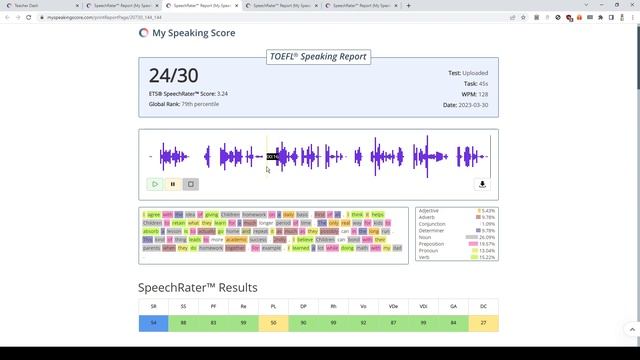Click the word 'absorb' in the transcript
640x360 pixels.
coord(151,231)
